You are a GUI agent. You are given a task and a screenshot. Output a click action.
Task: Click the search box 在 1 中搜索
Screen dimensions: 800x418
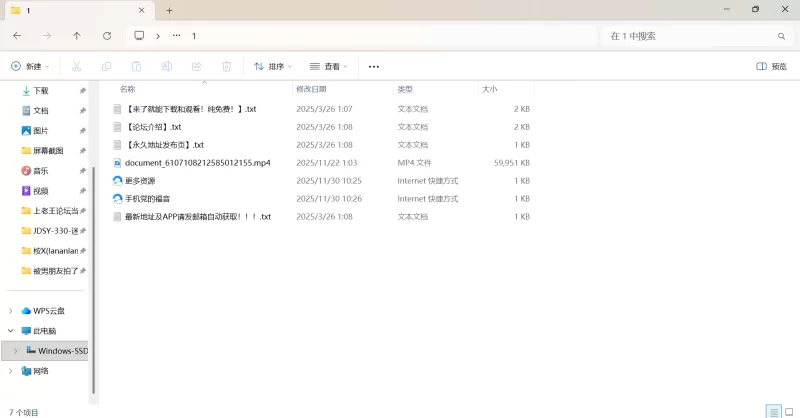(x=690, y=35)
